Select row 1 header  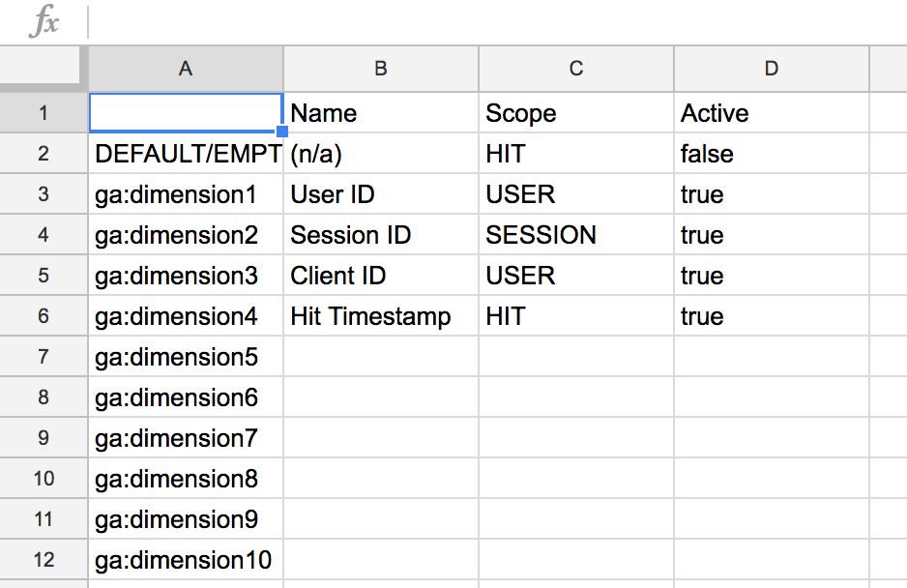(x=44, y=112)
